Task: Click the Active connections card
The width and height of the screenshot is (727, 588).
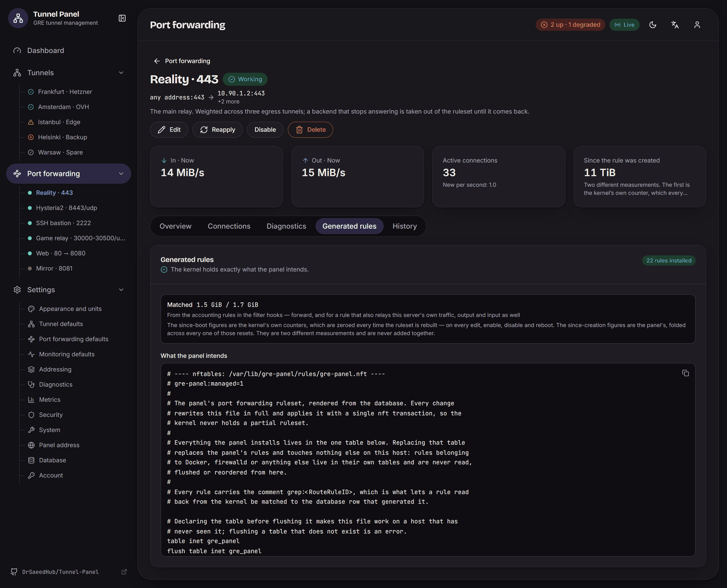Action: (498, 176)
